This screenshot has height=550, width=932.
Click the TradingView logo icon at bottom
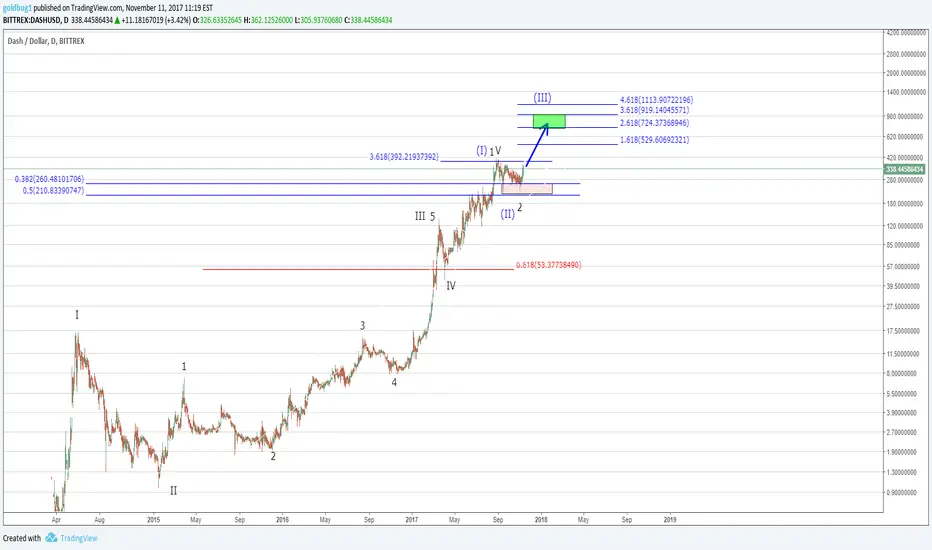51,538
